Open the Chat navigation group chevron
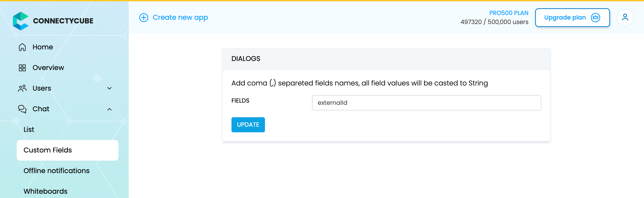The image size is (644, 198). point(109,109)
